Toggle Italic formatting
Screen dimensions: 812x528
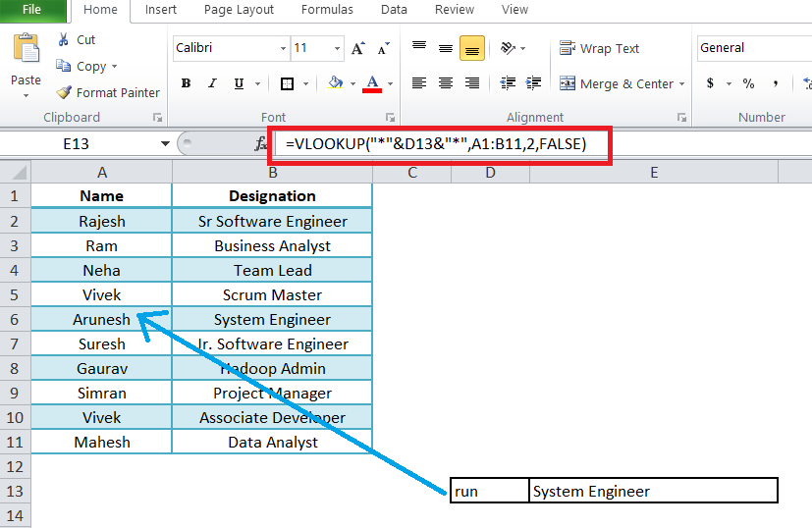click(x=212, y=83)
